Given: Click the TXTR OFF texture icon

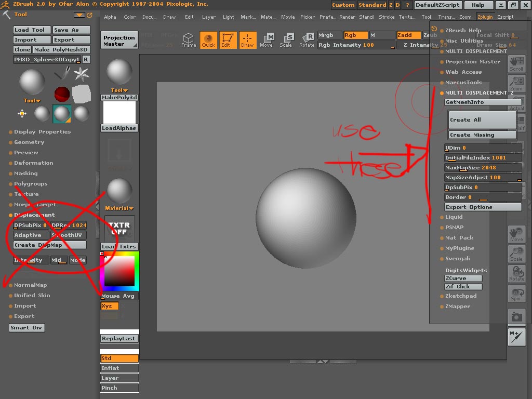Looking at the screenshot, I should [x=119, y=229].
